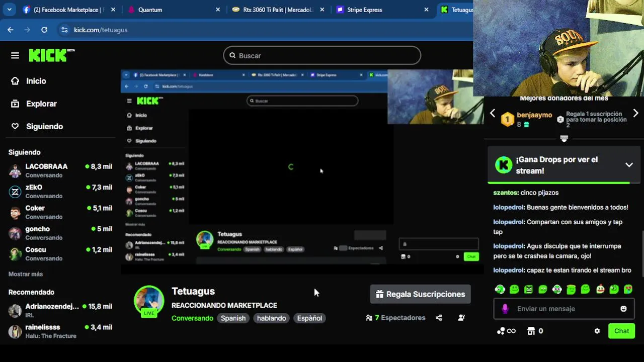Click Regala Suscripciones button
The height and width of the screenshot is (362, 644).
[421, 294]
